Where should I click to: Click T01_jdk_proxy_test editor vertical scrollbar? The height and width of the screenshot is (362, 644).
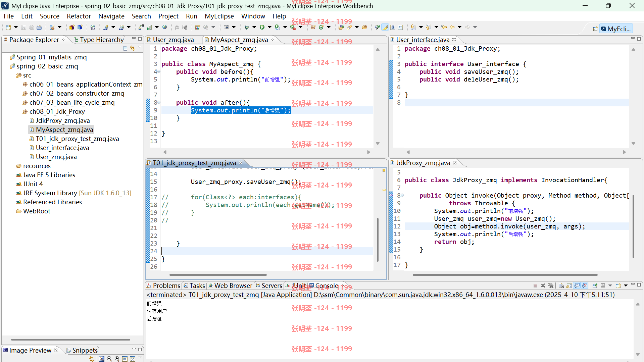point(378,240)
